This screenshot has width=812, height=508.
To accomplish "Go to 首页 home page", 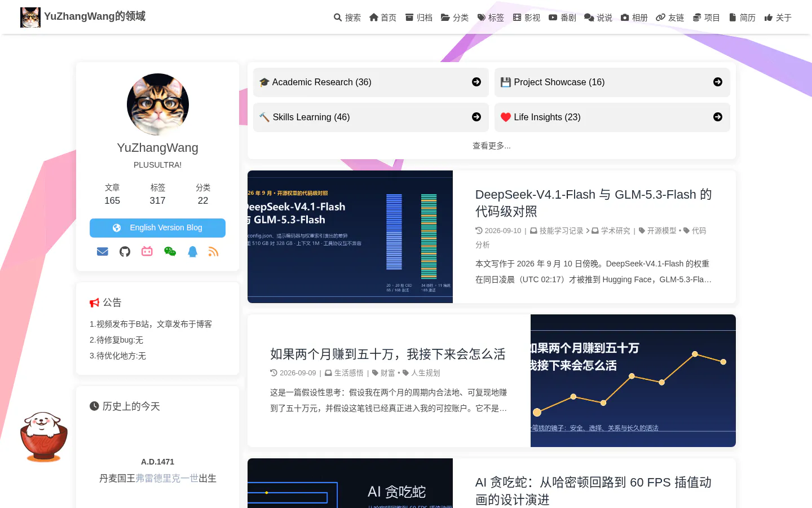I will [x=383, y=17].
